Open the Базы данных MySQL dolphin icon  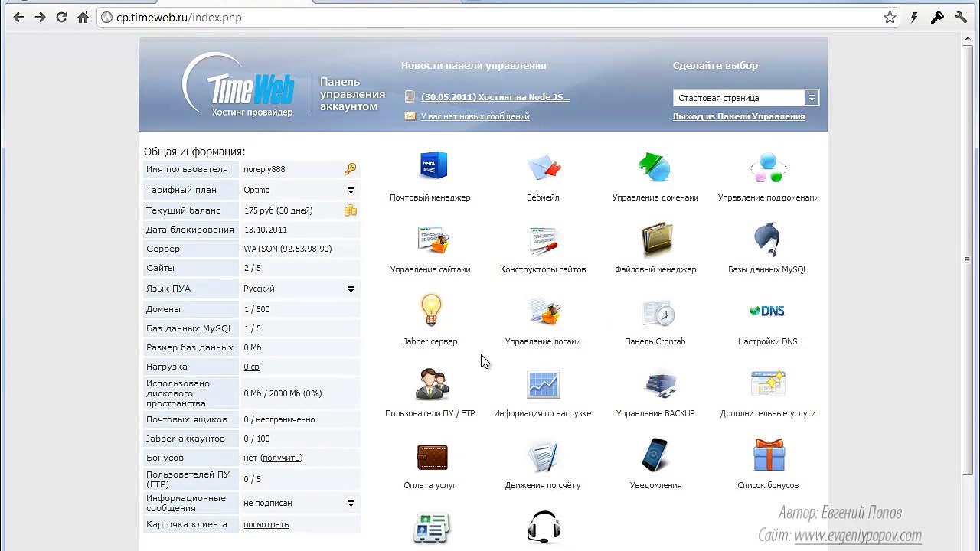pos(767,239)
